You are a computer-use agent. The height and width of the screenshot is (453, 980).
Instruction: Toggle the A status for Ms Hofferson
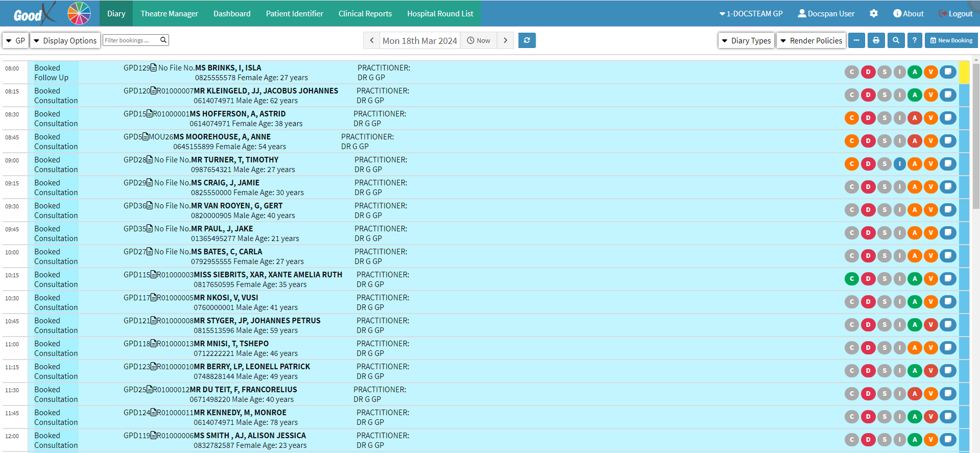915,118
